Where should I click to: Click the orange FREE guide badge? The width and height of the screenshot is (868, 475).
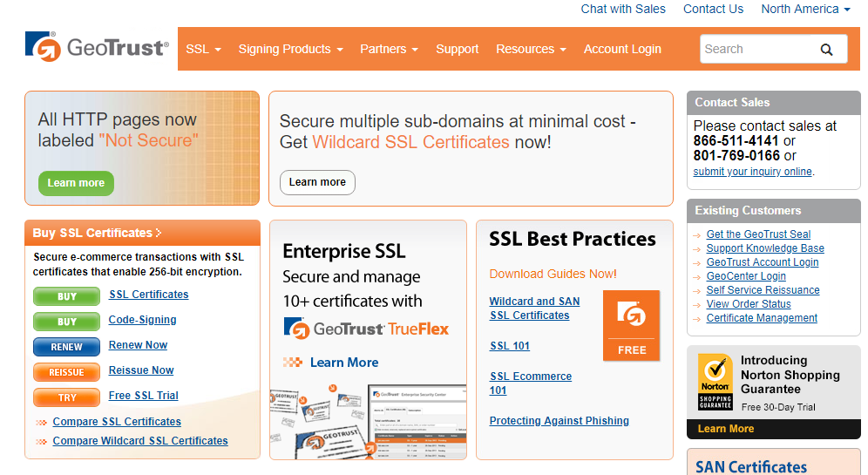point(631,325)
